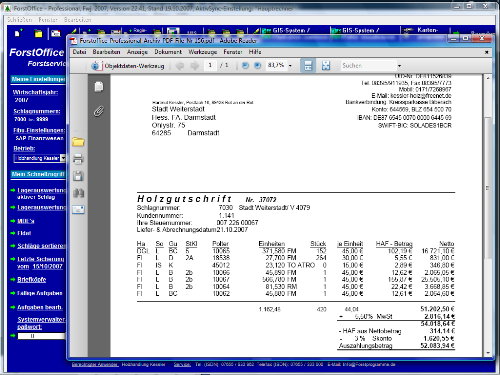Image resolution: width=500 pixels, height=375 pixels.
Task: Send the PDF via email icon
Action: (78, 209)
